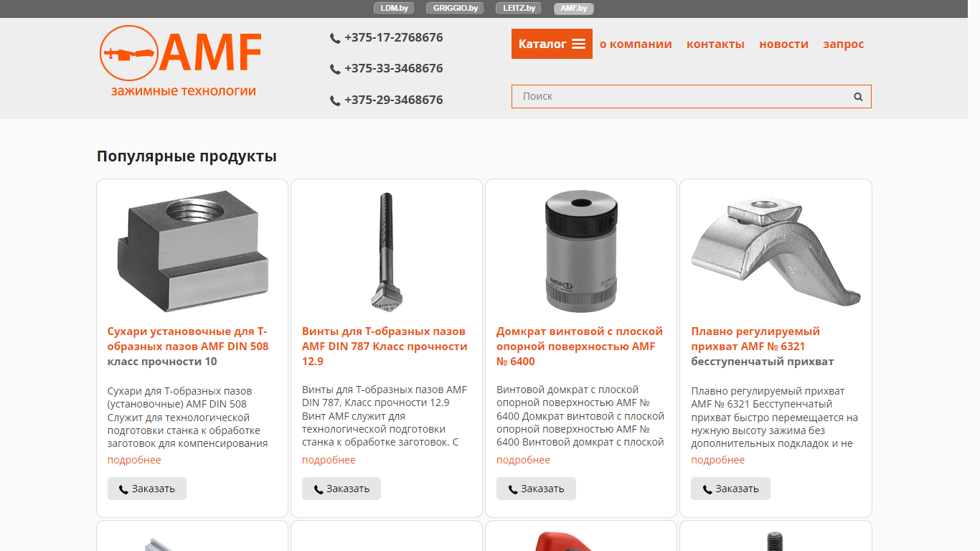Click the search magnifier icon
This screenshot has width=980, height=551.
pos(858,97)
